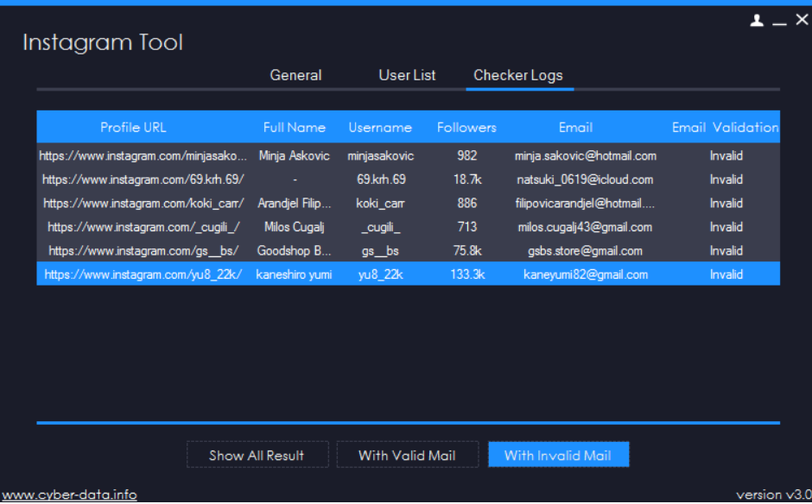Click username cell _cugili_
Image resolution: width=812 pixels, height=504 pixels.
coord(381,227)
